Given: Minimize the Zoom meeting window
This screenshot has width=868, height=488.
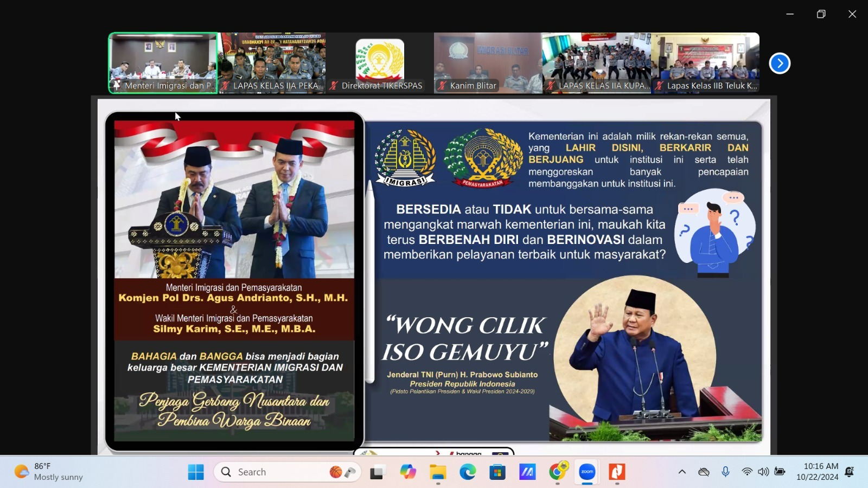Looking at the screenshot, I should tap(790, 14).
